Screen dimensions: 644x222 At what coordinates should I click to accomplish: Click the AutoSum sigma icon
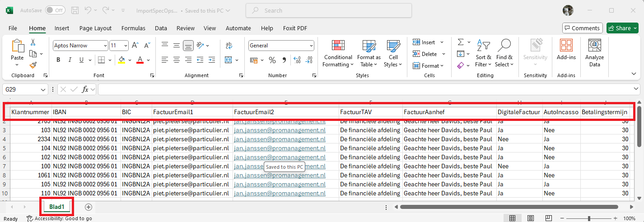tap(461, 42)
